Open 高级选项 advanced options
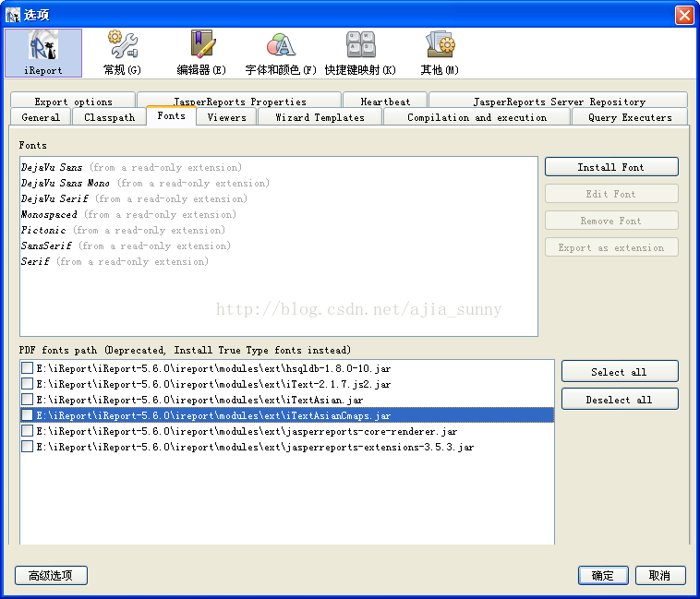 tap(51, 575)
